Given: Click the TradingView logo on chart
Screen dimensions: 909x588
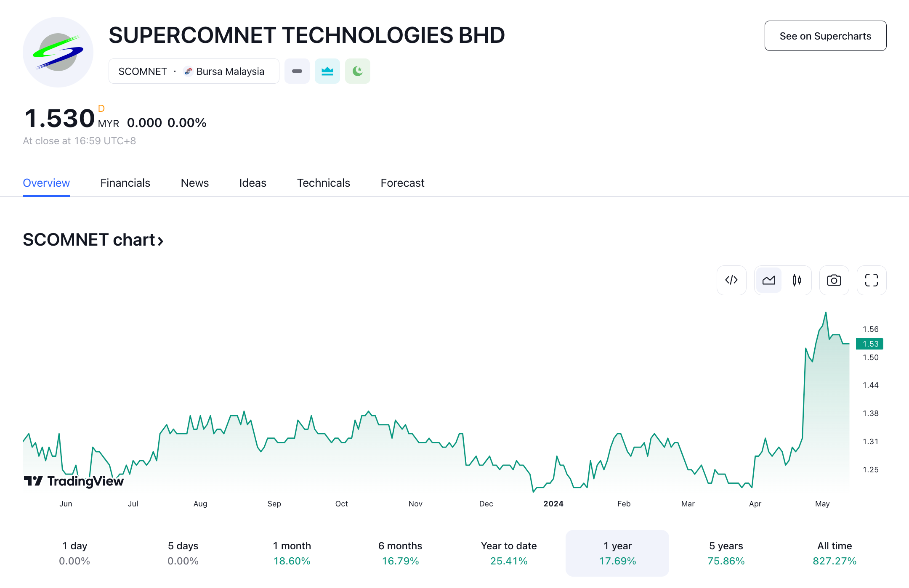Looking at the screenshot, I should click(74, 481).
